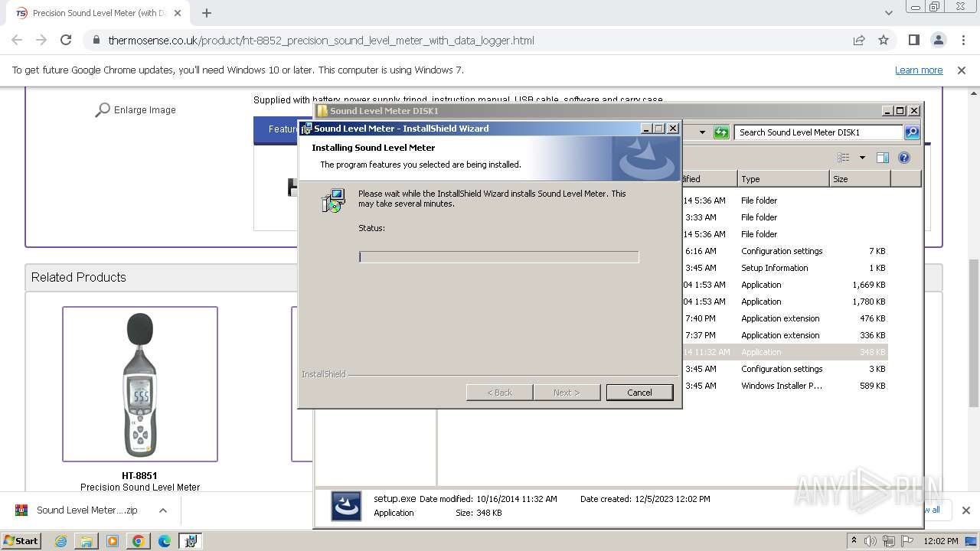Click the Change your view icon in Explorer
This screenshot has width=980, height=551.
coord(844,158)
